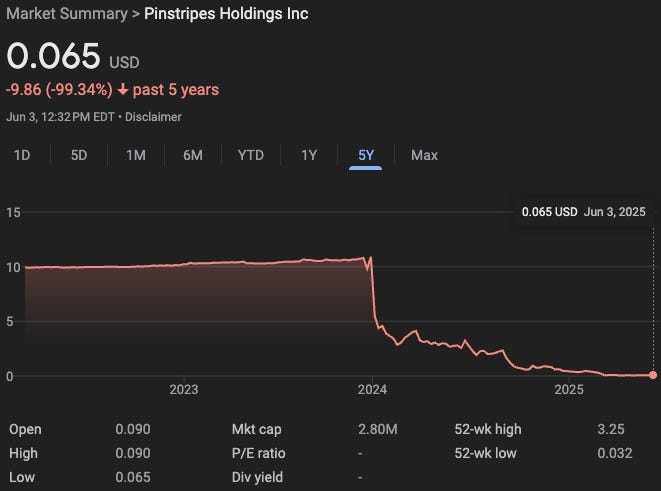Click the Jun 3, 12:32 PM EDT timestamp
This screenshot has width=661, height=491.
tap(60, 117)
